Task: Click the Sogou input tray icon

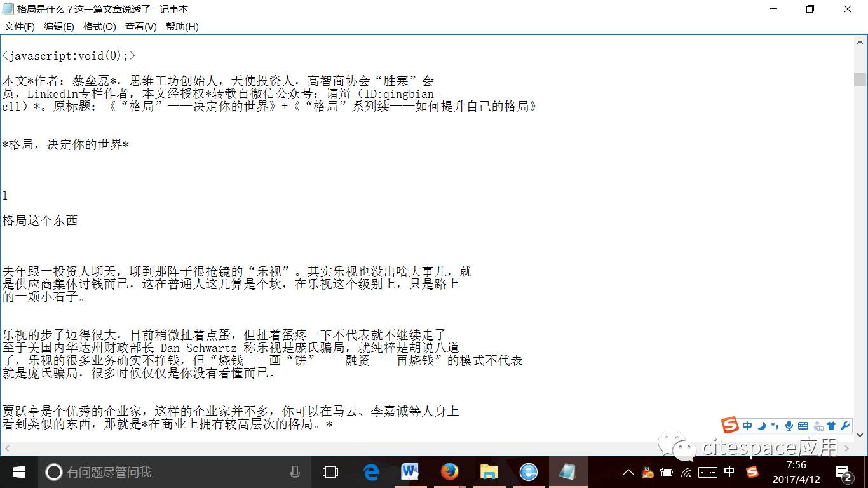Action: point(752,472)
